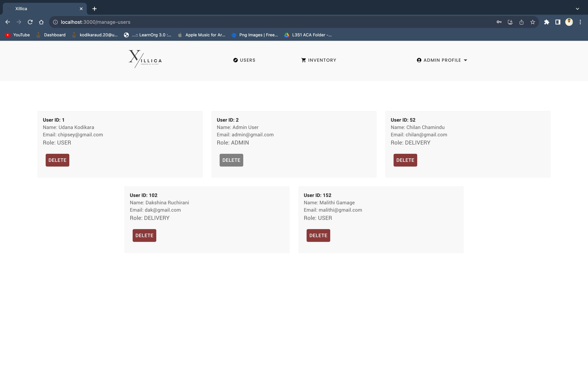The width and height of the screenshot is (588, 367).
Task: Open the browser extensions puzzle icon
Action: coord(547,22)
